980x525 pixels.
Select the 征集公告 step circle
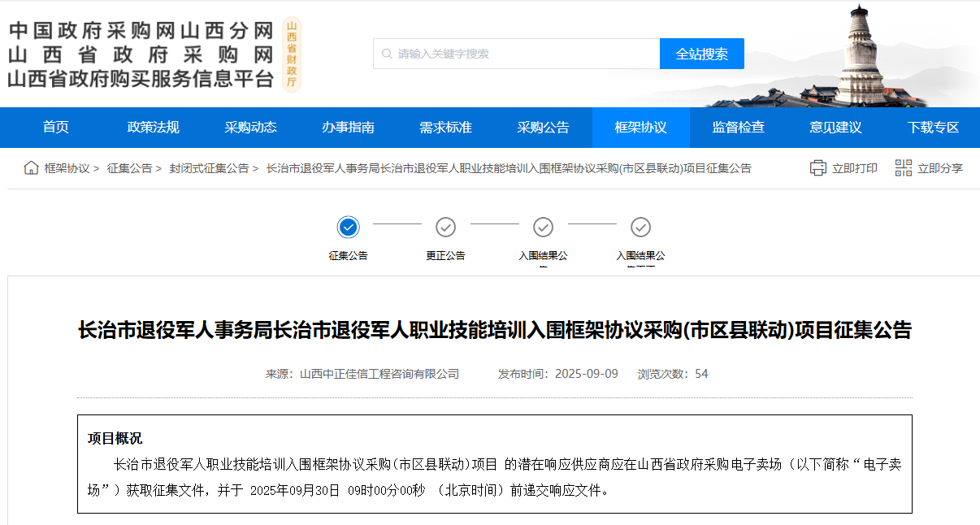click(x=348, y=227)
